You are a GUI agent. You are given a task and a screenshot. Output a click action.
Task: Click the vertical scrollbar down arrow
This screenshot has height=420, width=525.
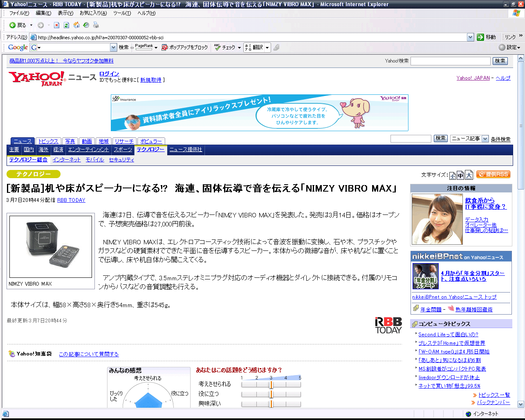pos(521,404)
